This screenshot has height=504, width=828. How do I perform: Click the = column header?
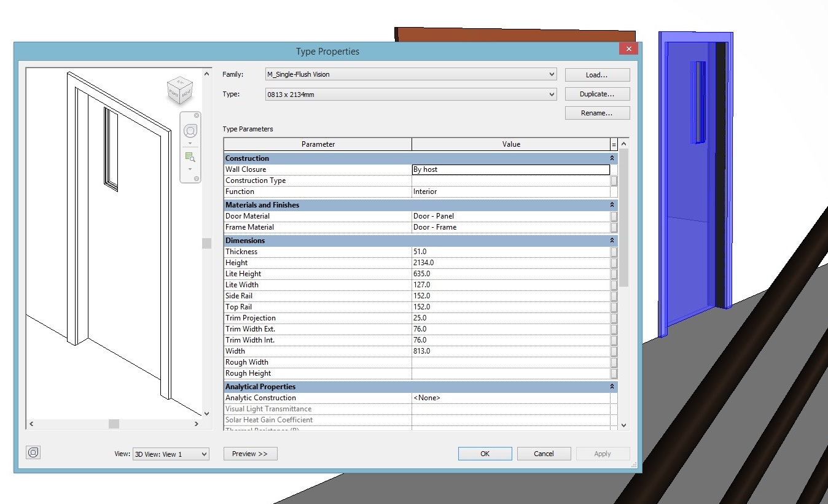[x=614, y=144]
